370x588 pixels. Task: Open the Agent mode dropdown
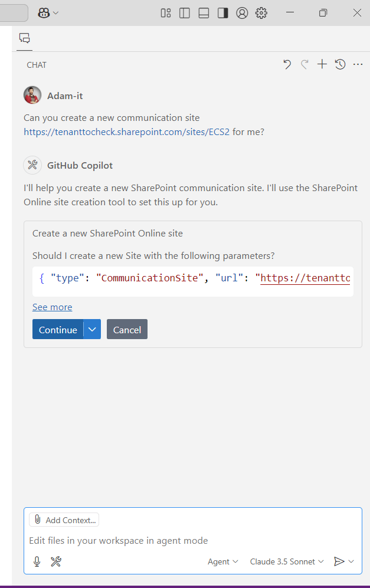click(x=222, y=561)
